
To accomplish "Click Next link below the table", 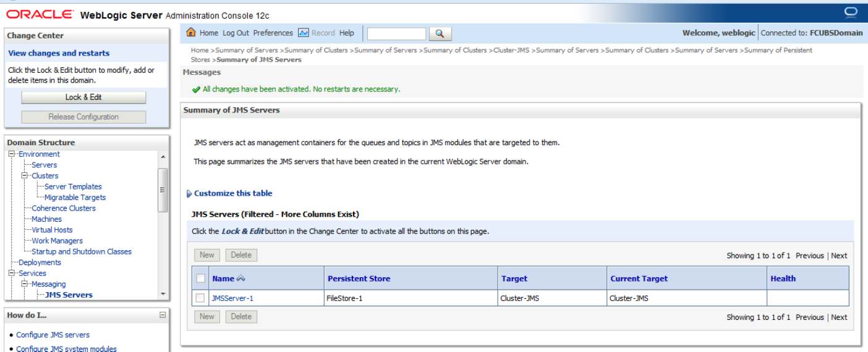I will pyautogui.click(x=839, y=317).
